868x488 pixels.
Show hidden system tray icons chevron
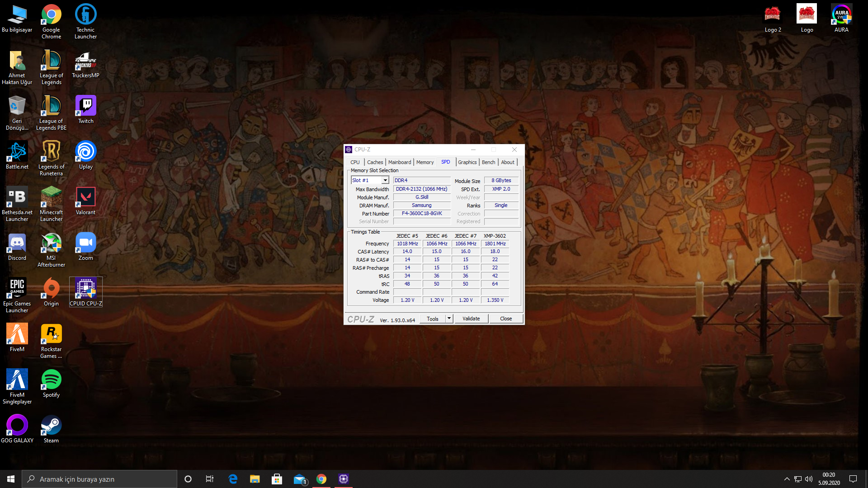787,479
